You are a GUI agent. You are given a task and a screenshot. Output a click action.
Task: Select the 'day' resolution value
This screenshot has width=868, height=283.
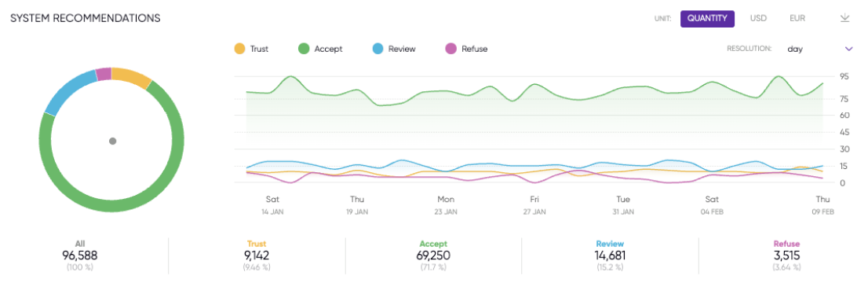click(x=795, y=49)
